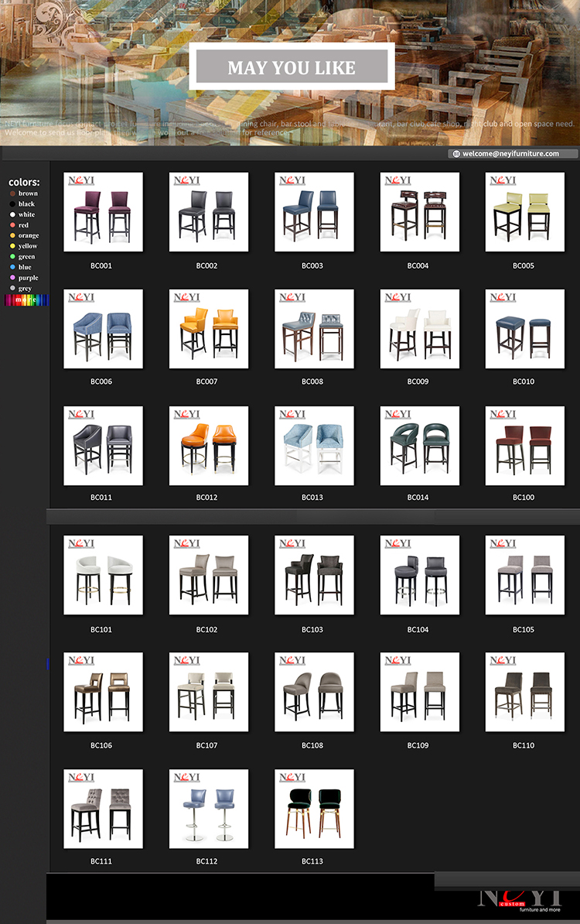Click the BC010 product code label

point(524,382)
